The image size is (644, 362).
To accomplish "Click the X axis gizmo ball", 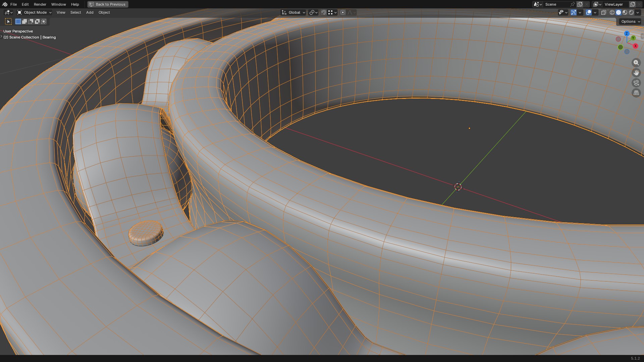I will [635, 46].
